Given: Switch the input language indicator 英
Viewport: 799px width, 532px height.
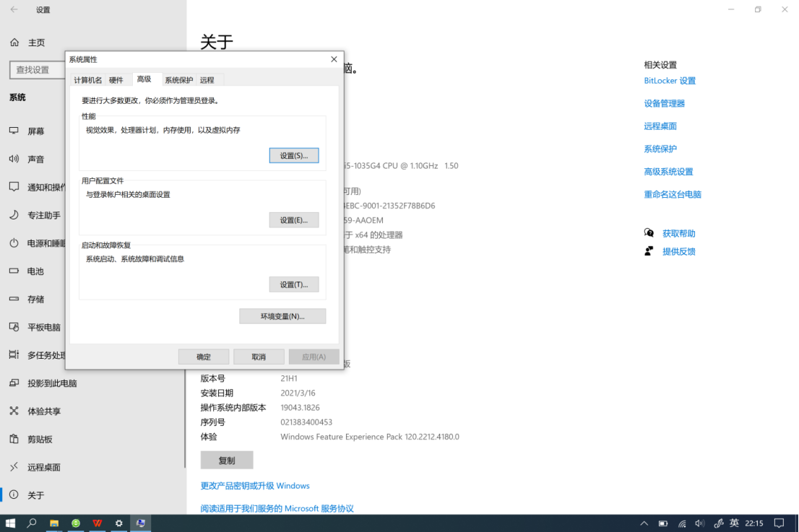Looking at the screenshot, I should coord(734,523).
